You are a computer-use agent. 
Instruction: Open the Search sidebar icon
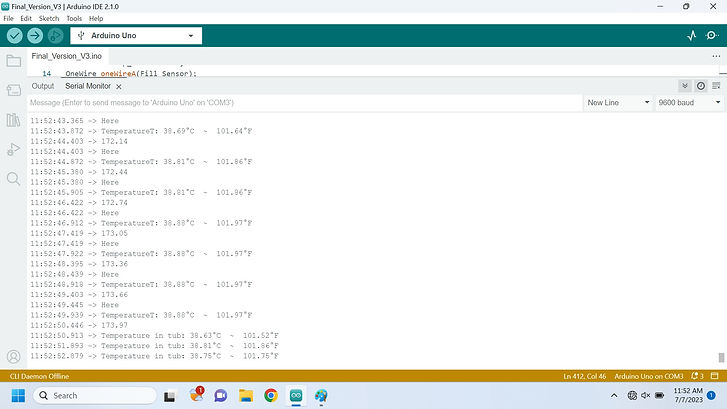tap(13, 179)
